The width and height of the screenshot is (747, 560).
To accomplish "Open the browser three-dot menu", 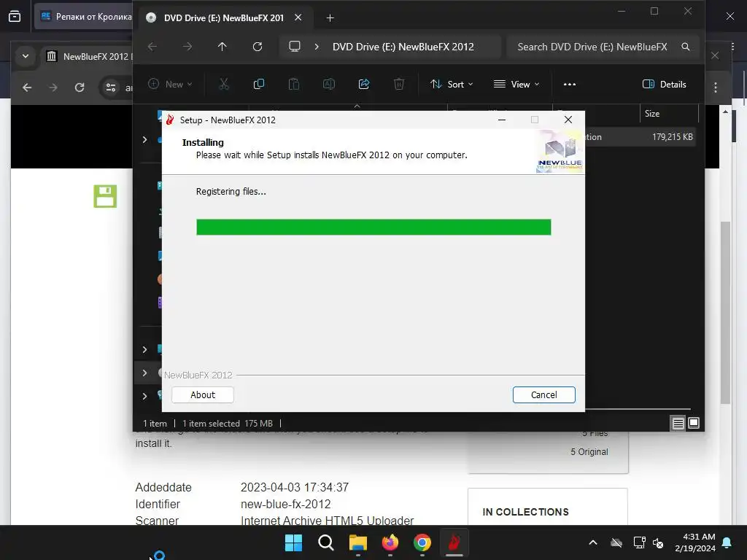I will coord(715,87).
